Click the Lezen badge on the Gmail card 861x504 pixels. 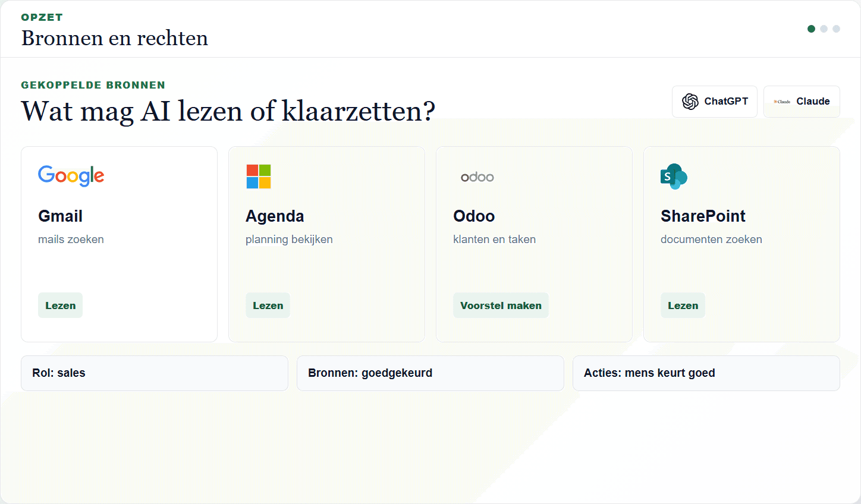pyautogui.click(x=61, y=305)
